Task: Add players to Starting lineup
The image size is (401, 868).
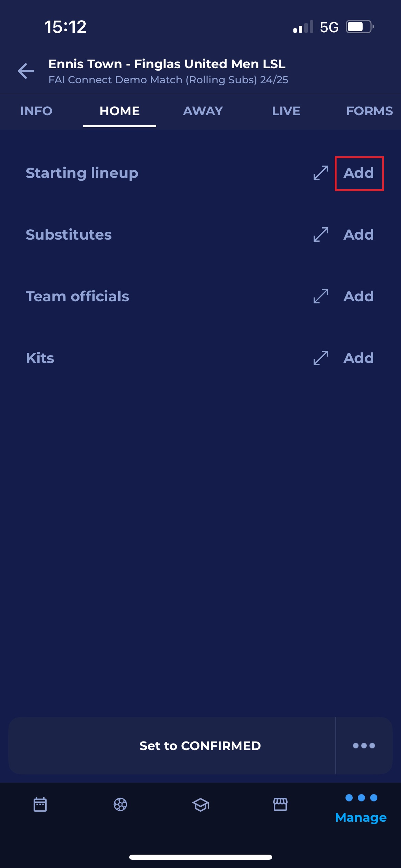Action: point(359,173)
